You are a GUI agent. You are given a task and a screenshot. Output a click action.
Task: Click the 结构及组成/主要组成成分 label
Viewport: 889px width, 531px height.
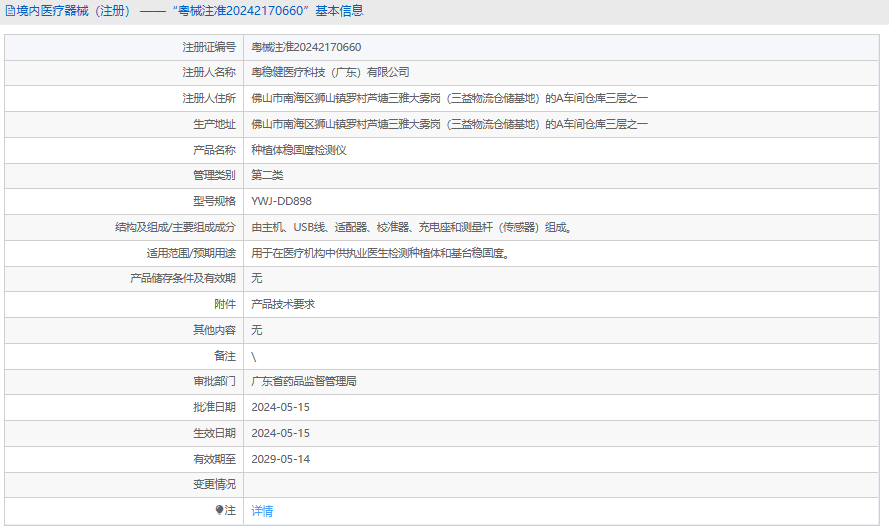175,227
